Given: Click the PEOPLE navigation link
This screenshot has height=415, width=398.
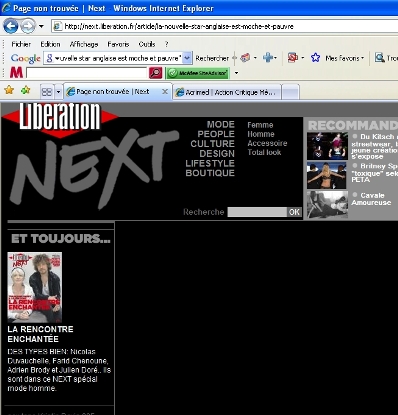Looking at the screenshot, I should pos(216,134).
